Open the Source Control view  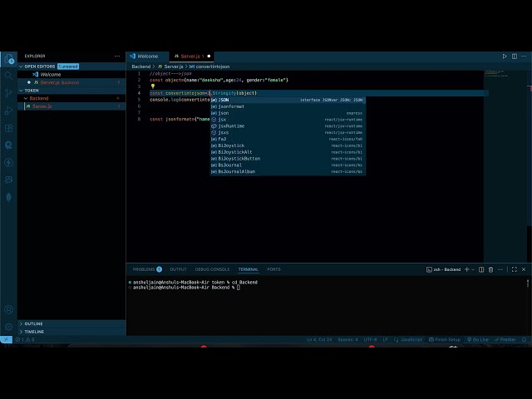pyautogui.click(x=8, y=93)
